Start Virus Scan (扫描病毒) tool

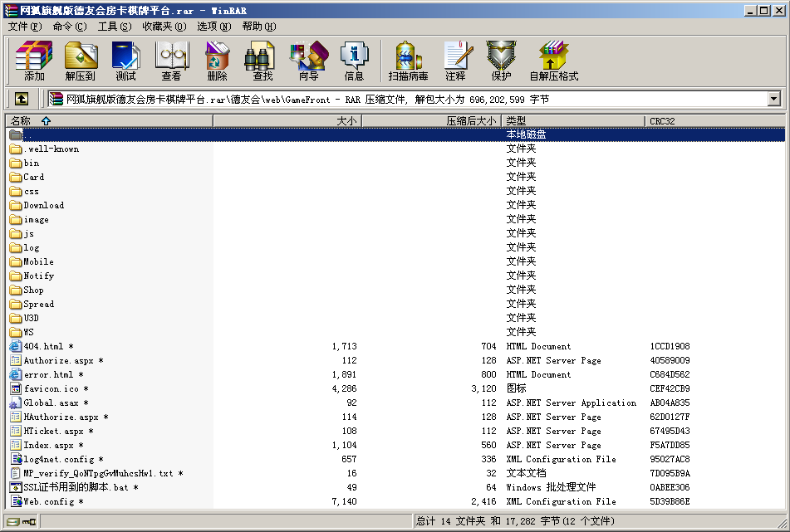(x=408, y=61)
